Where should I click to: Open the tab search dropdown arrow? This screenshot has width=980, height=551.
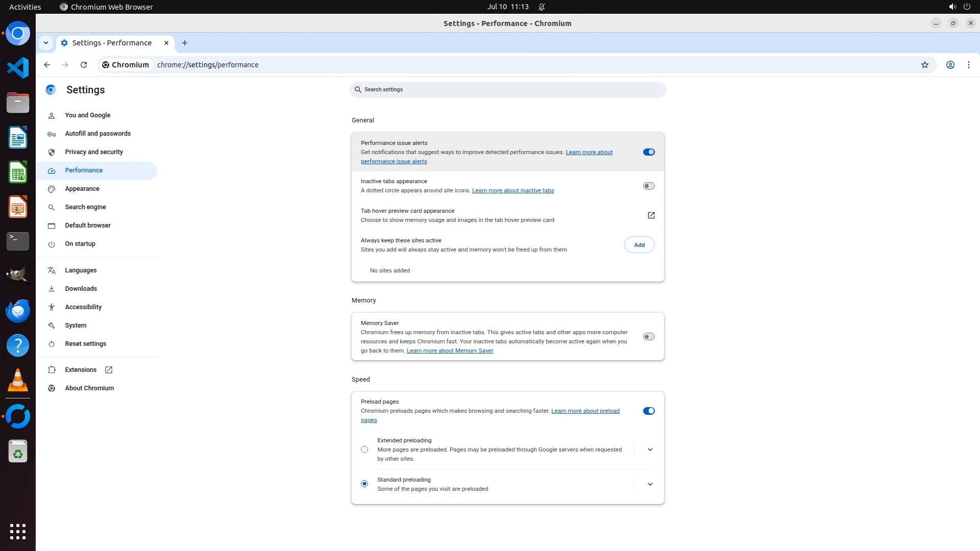pos(46,43)
